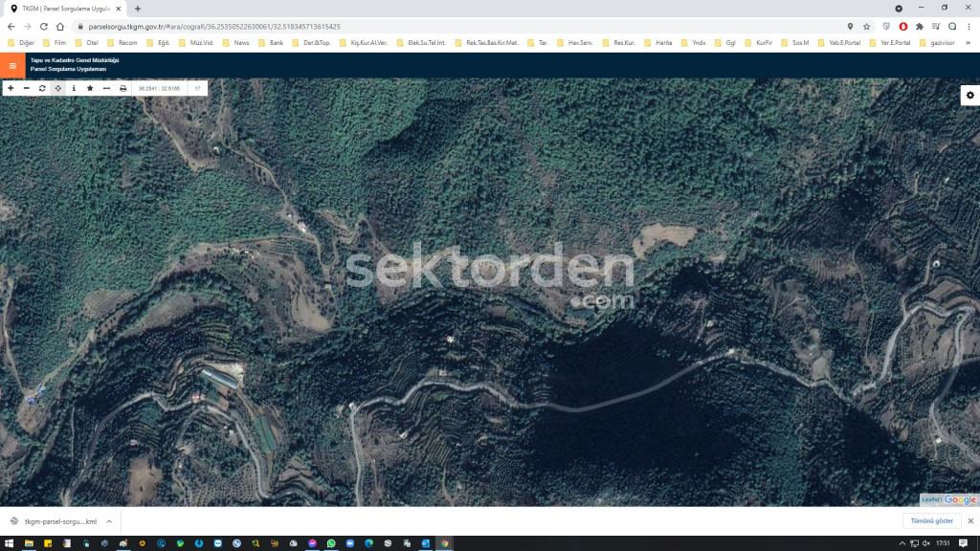Open Windows Start menu

coord(9,543)
